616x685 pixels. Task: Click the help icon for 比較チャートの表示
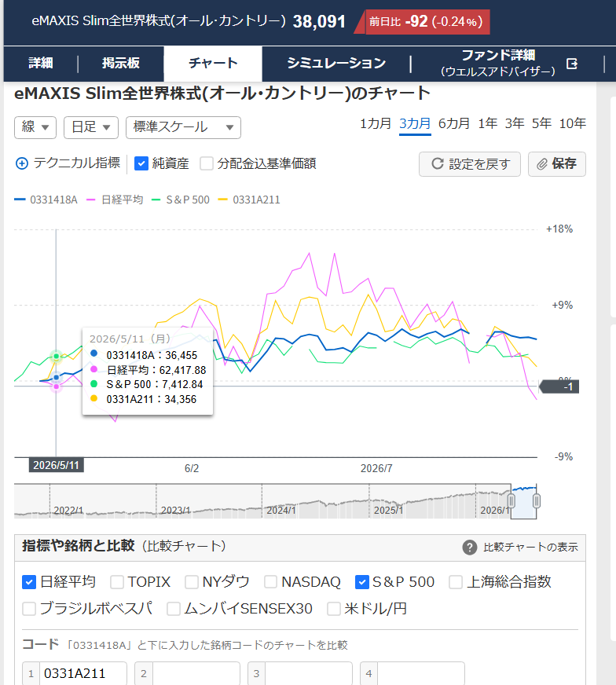click(x=470, y=547)
